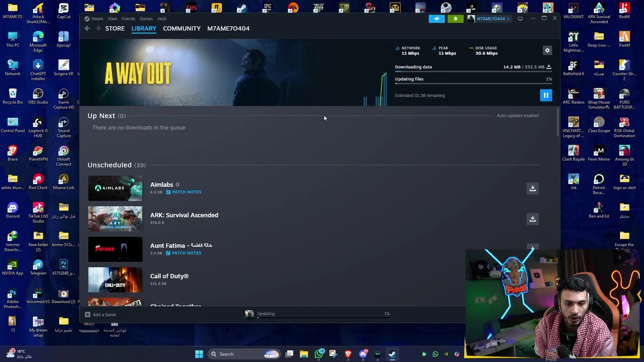Open Discord from the taskbar

(x=363, y=354)
